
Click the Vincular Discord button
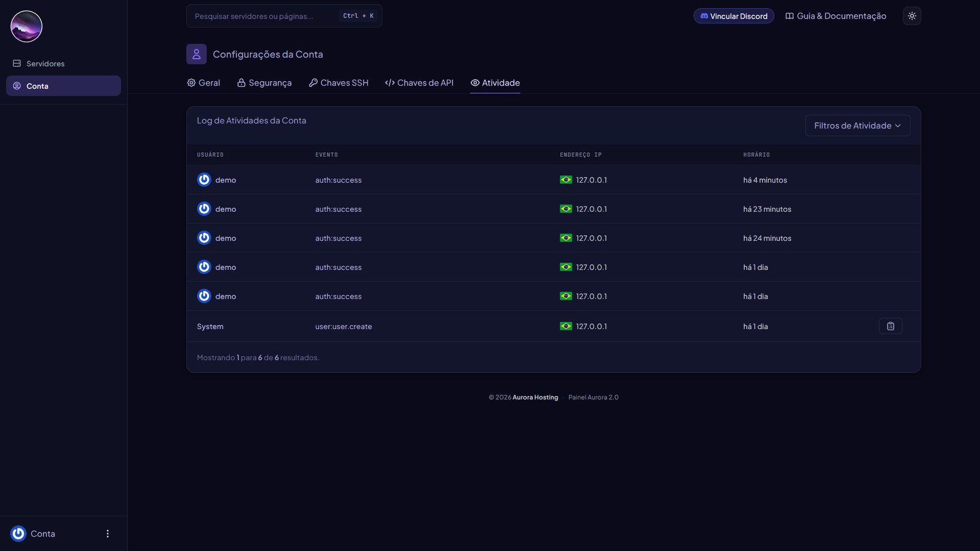pos(734,16)
